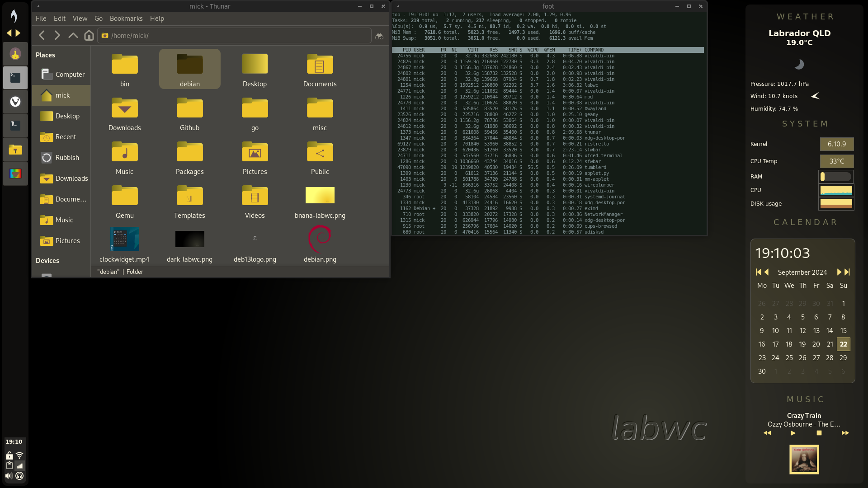Open the Geany flask icon in dock

(15, 54)
